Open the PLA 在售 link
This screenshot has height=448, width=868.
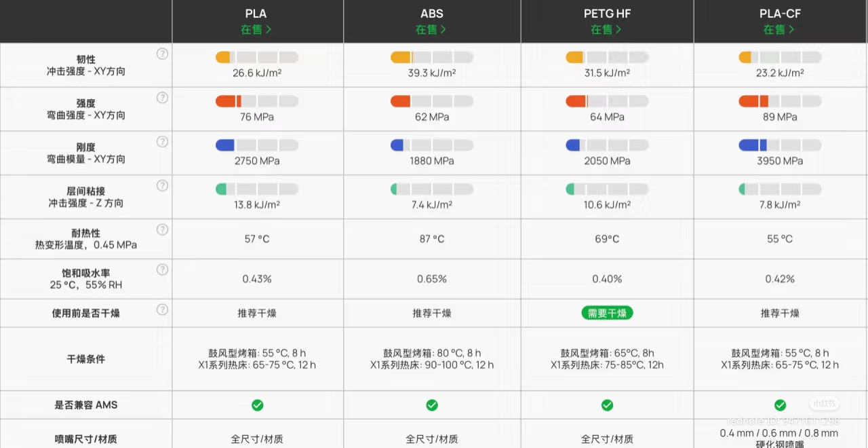tap(256, 30)
